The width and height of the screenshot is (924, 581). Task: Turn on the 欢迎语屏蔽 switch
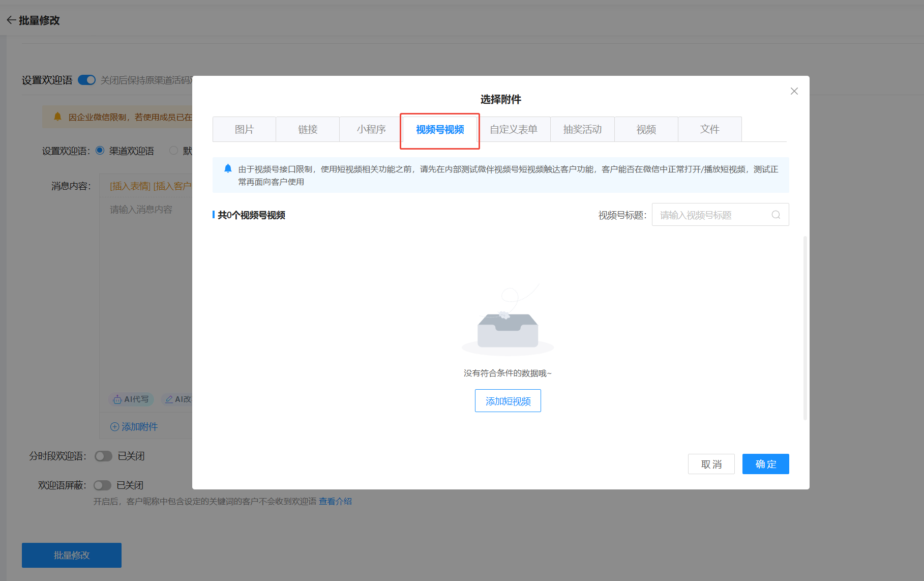[x=102, y=485]
